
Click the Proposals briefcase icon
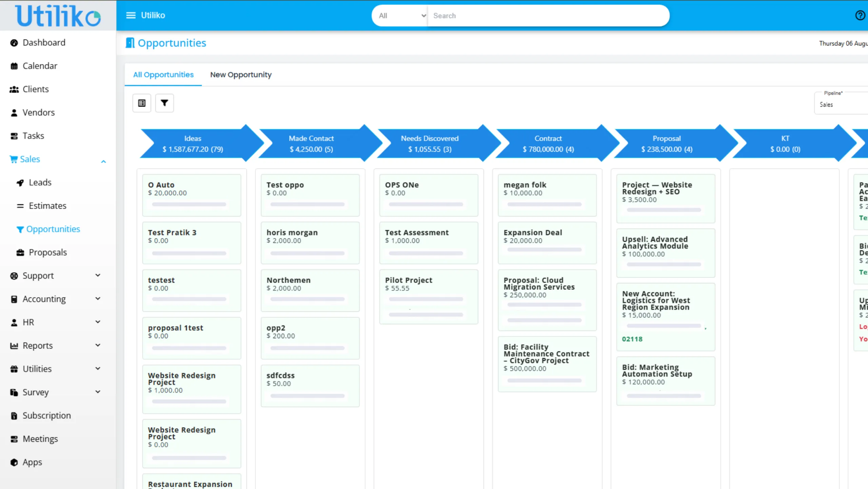(x=20, y=253)
